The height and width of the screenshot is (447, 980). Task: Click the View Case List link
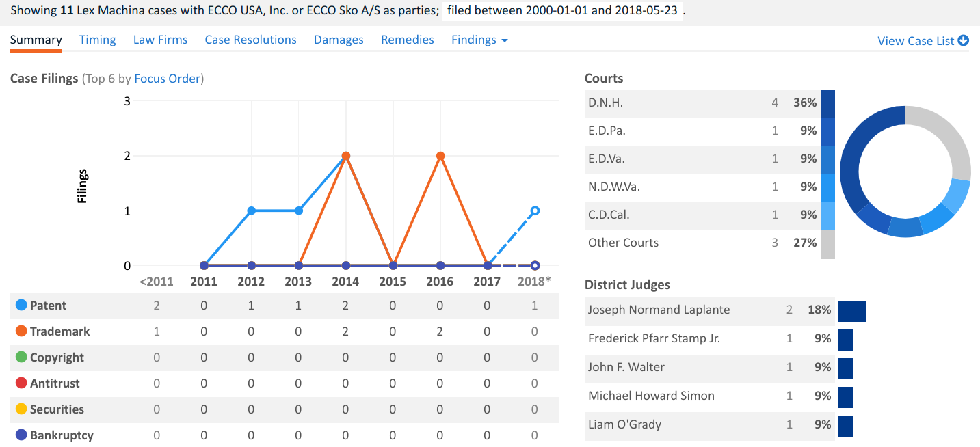point(915,41)
